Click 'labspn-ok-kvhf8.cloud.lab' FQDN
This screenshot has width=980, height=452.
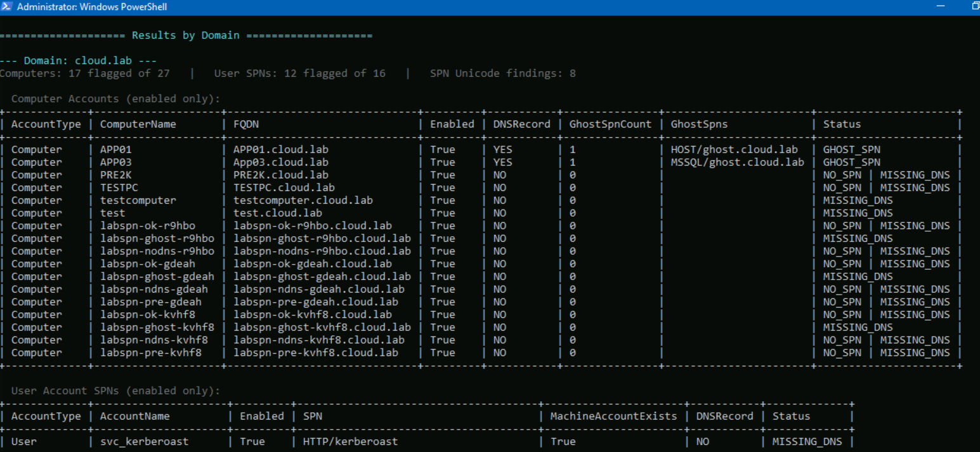click(312, 315)
